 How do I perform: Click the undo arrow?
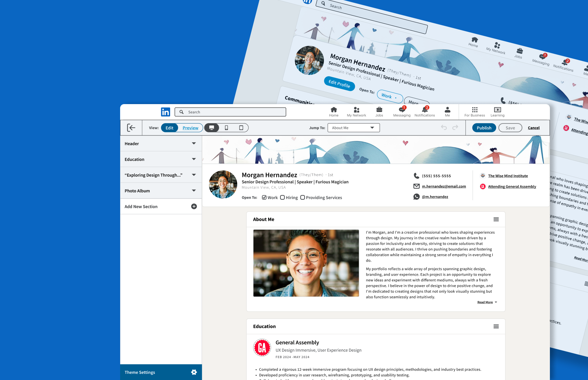pos(444,127)
